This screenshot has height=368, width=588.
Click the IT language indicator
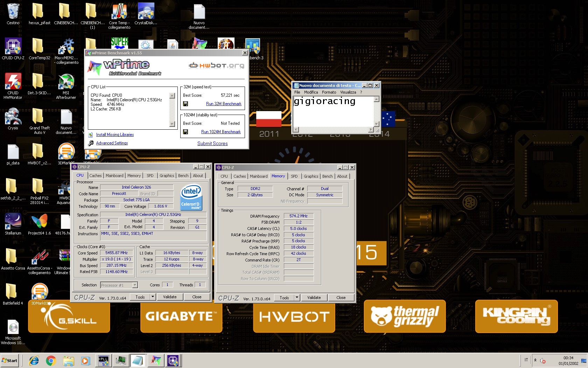coord(526,360)
